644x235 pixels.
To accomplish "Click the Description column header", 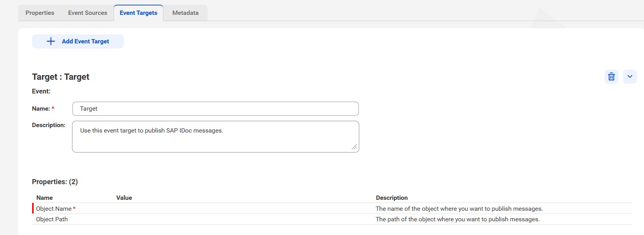I will tap(392, 198).
